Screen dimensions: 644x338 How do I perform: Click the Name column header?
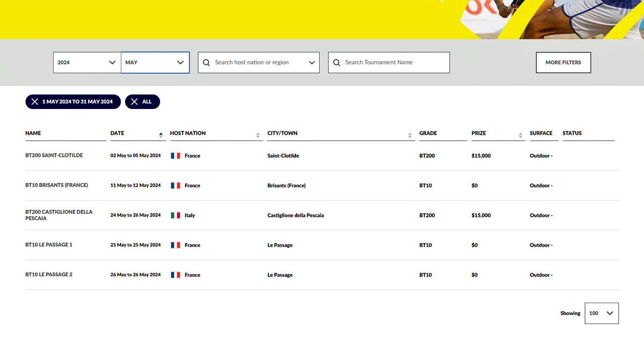pyautogui.click(x=33, y=133)
